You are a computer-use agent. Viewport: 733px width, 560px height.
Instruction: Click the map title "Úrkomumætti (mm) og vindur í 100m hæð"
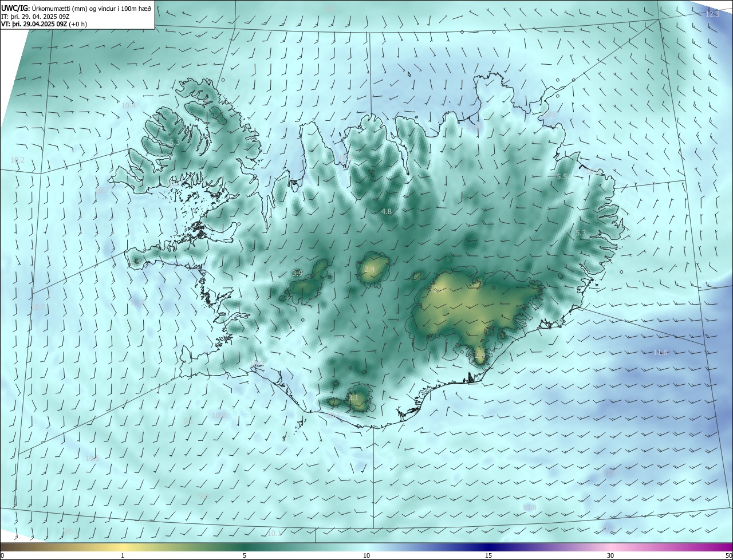pos(92,9)
